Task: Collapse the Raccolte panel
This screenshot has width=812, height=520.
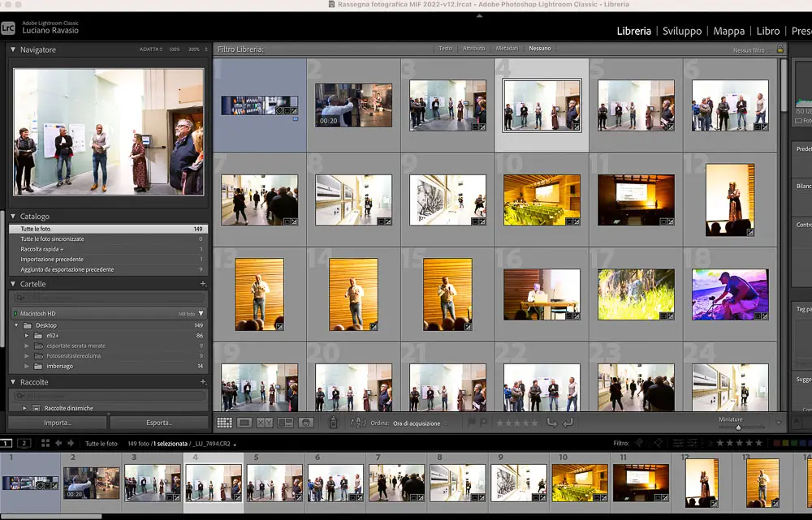Action: (x=13, y=382)
